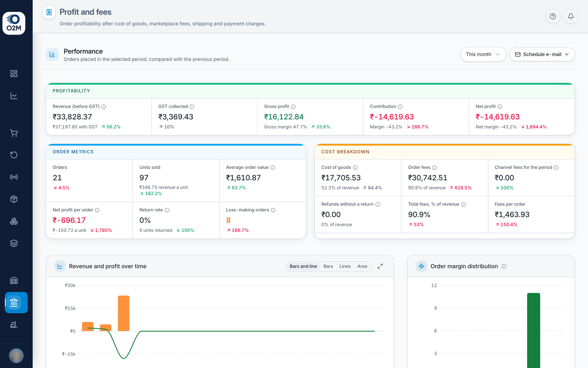The width and height of the screenshot is (588, 368).
Task: Click the green margin distribution bar
Action: (x=533, y=330)
